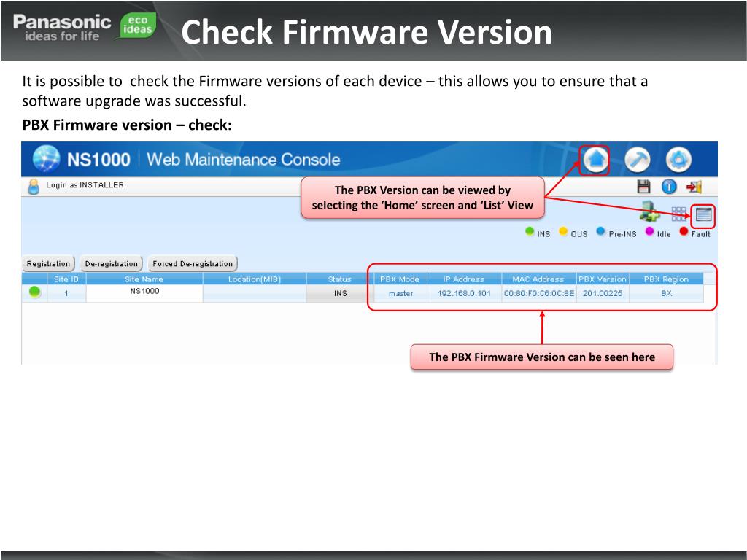The image size is (747, 560).
Task: Click the magenta Idle legend dot
Action: (x=649, y=231)
